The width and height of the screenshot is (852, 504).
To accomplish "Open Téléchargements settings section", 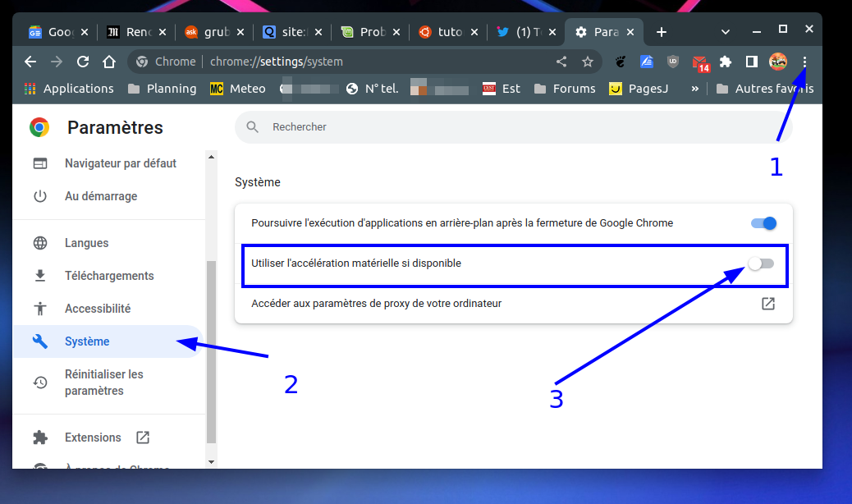I will 108,276.
